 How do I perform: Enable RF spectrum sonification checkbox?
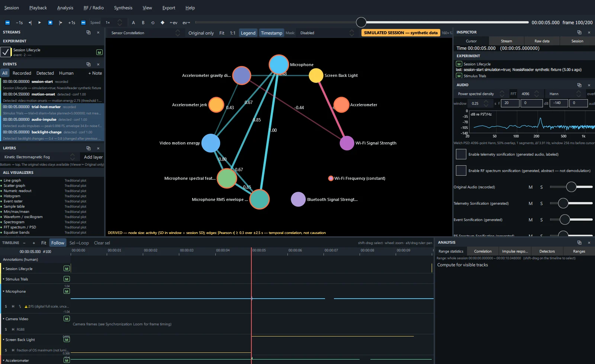[x=461, y=170]
